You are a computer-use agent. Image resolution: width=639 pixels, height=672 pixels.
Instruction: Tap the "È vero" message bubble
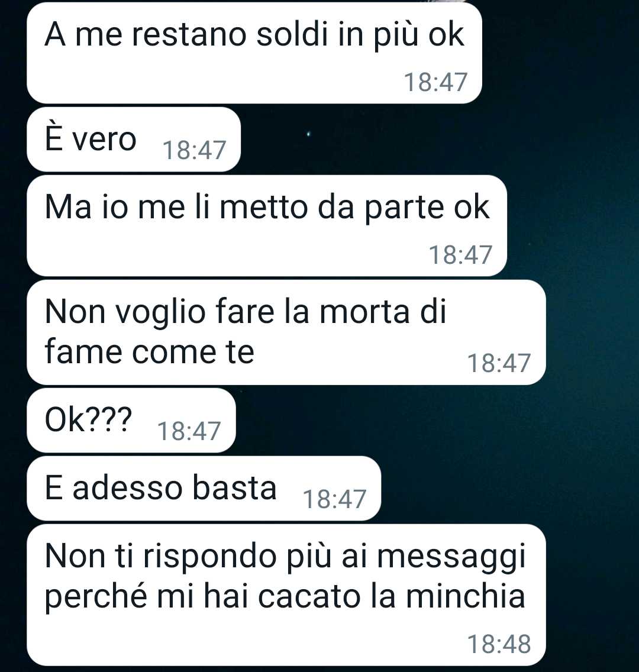pyautogui.click(x=133, y=139)
